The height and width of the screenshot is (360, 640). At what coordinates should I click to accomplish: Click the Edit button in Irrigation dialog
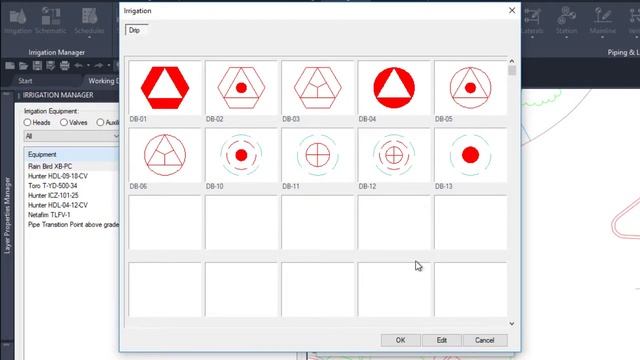[x=442, y=340]
